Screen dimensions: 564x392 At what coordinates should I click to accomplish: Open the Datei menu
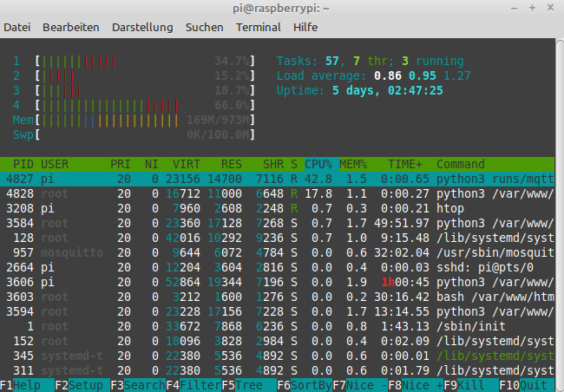point(18,27)
